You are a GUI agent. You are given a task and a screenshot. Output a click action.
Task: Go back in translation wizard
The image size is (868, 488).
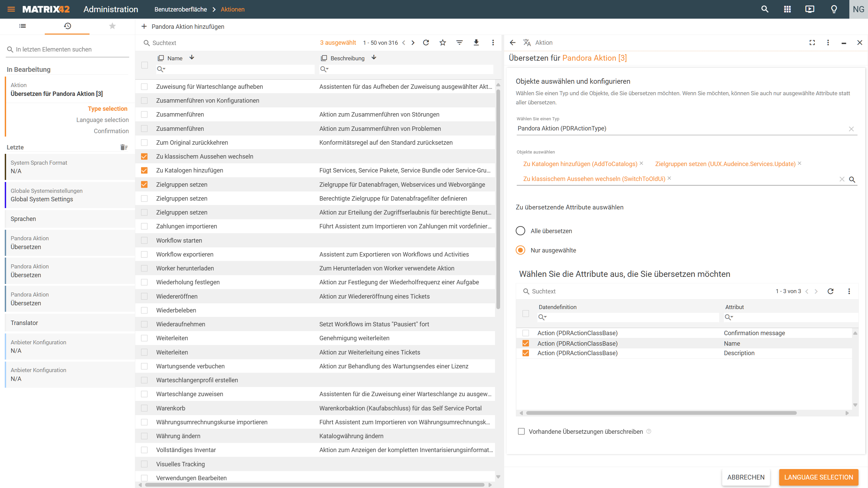coord(512,42)
